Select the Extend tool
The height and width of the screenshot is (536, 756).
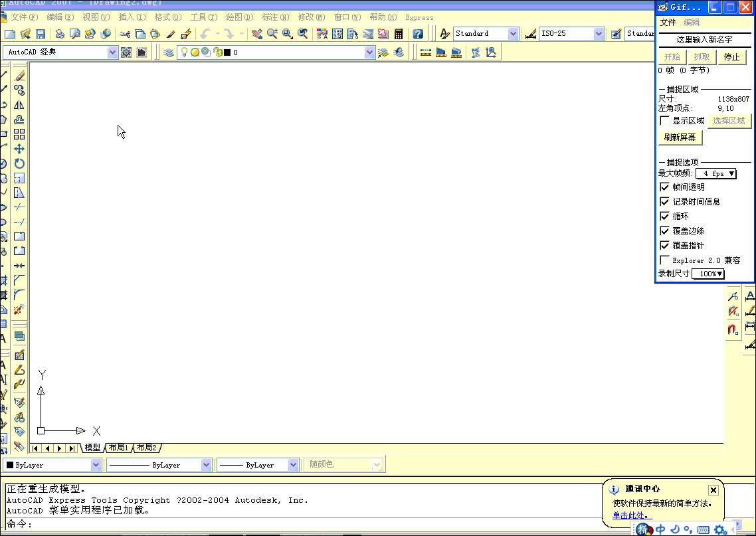[19, 223]
